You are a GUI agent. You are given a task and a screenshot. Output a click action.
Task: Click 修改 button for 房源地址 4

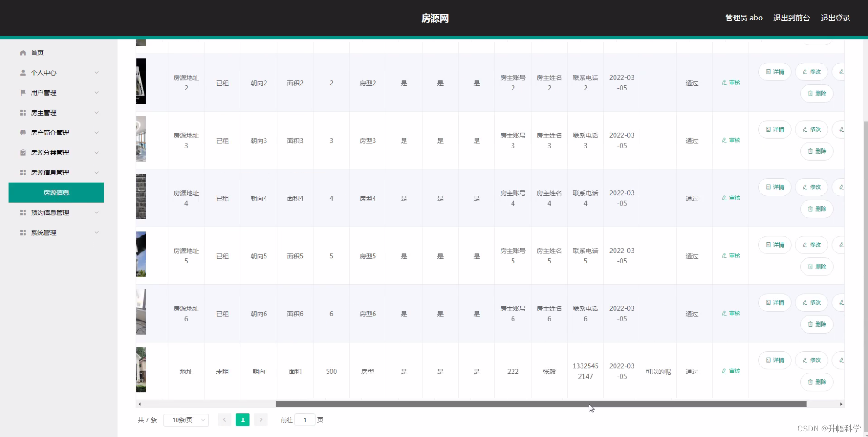coord(811,187)
